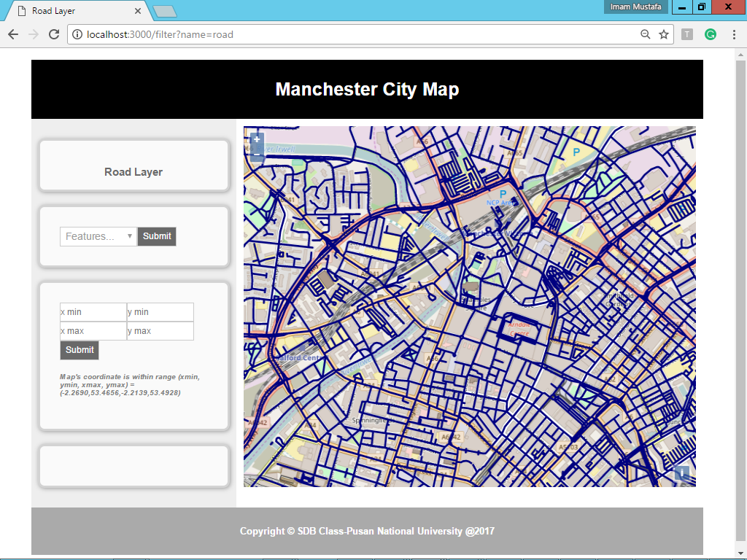
Task: Click the page scrollbar up arrow
Action: tap(740, 55)
